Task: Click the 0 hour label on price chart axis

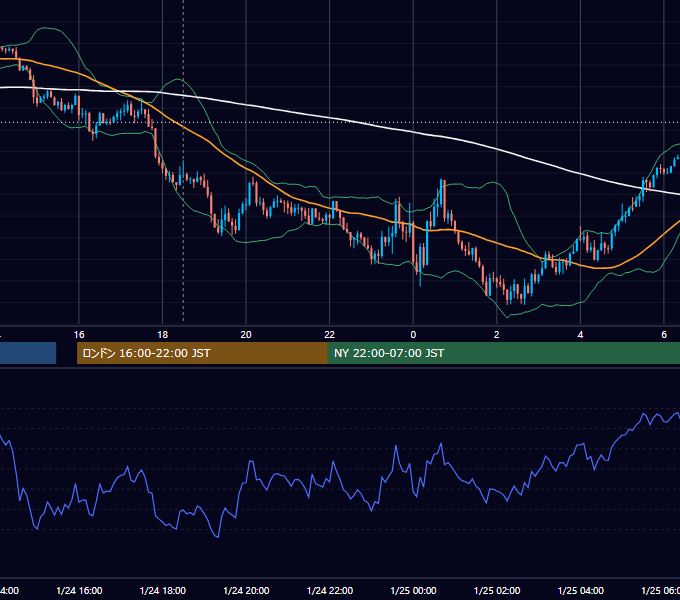Action: 413,335
